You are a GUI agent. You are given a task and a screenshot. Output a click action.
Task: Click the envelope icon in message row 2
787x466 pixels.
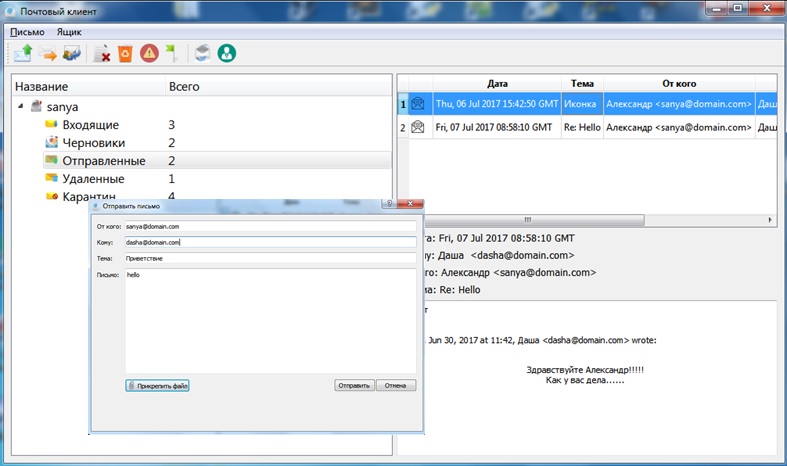click(x=418, y=127)
